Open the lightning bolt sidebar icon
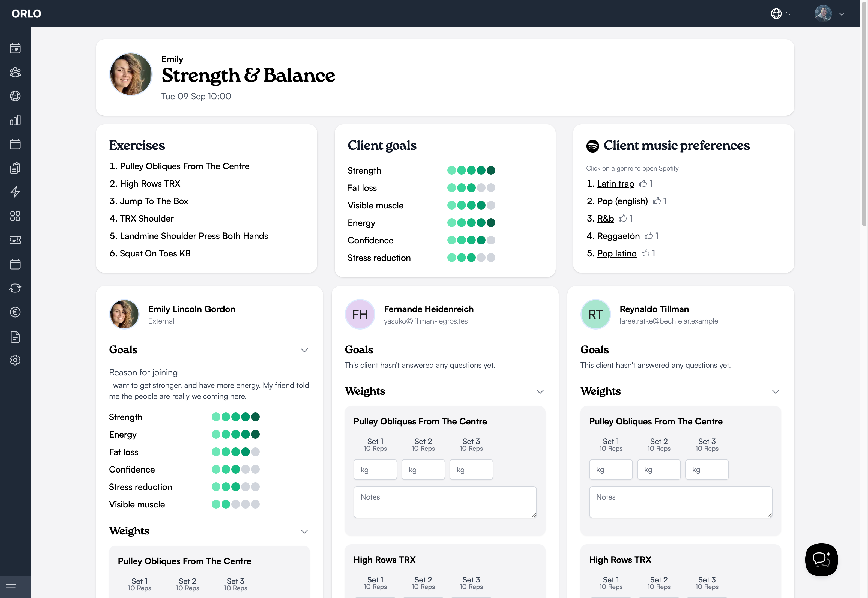Image resolution: width=868 pixels, height=598 pixels. tap(15, 192)
